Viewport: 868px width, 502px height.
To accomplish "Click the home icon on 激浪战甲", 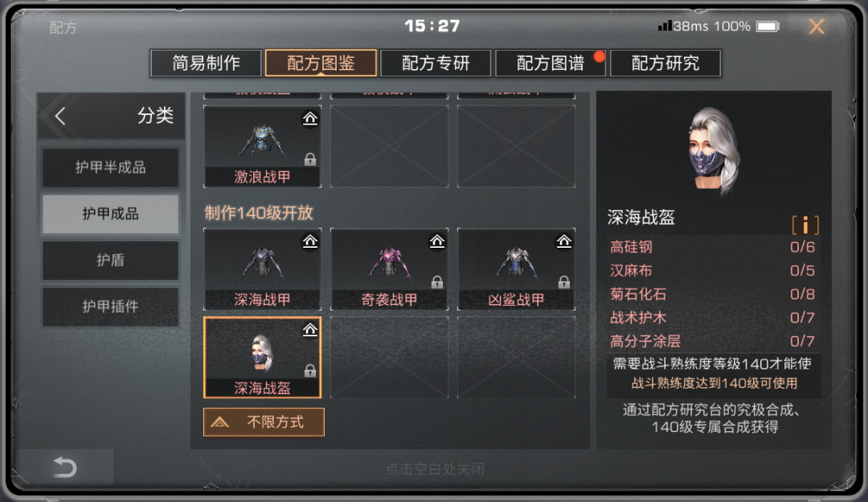I will (310, 118).
